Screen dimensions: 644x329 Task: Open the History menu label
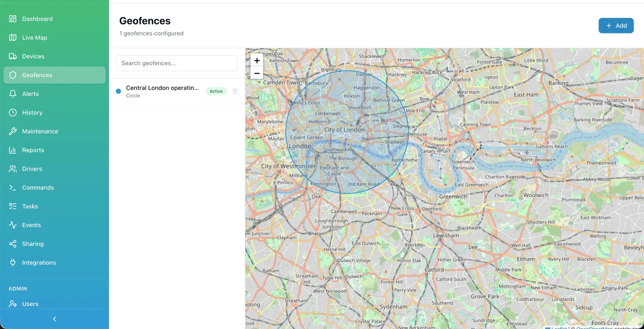point(32,113)
